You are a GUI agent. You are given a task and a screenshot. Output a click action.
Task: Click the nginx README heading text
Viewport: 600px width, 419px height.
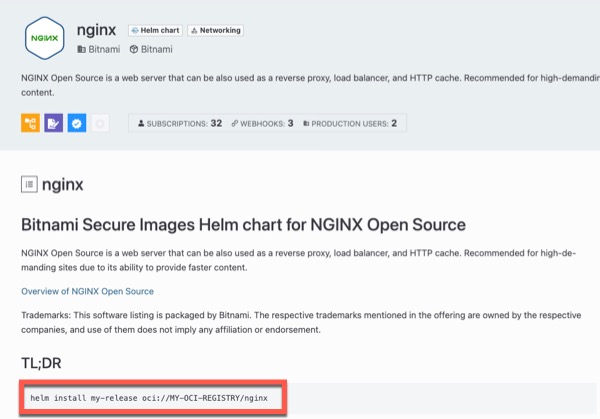[x=63, y=185]
